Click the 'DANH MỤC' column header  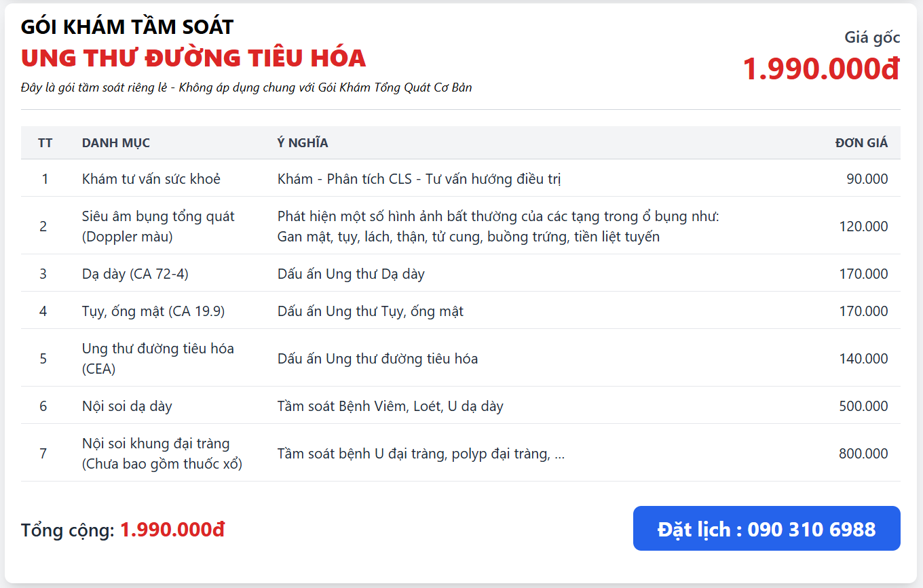116,143
